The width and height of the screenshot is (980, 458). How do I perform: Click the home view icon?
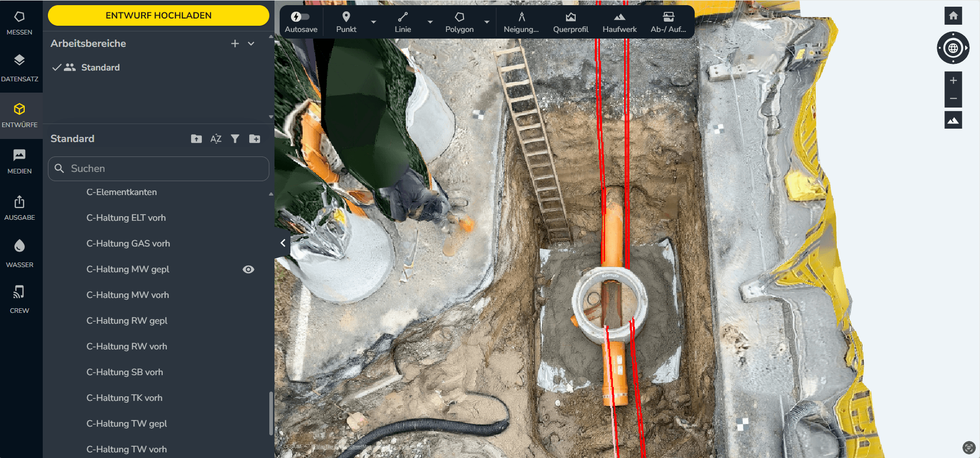953,16
